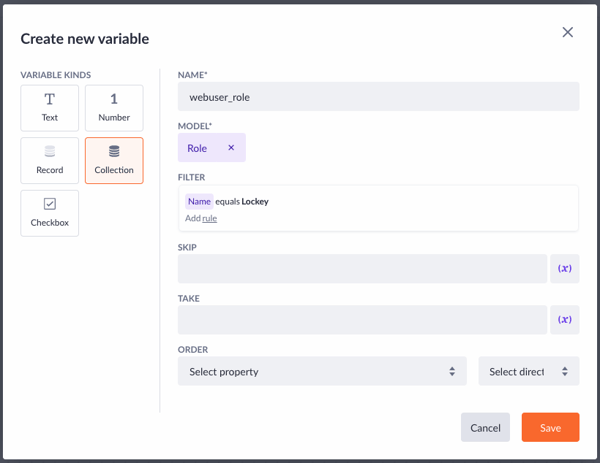The width and height of the screenshot is (600, 463).
Task: Remove the Role model tag
Action: (x=231, y=148)
